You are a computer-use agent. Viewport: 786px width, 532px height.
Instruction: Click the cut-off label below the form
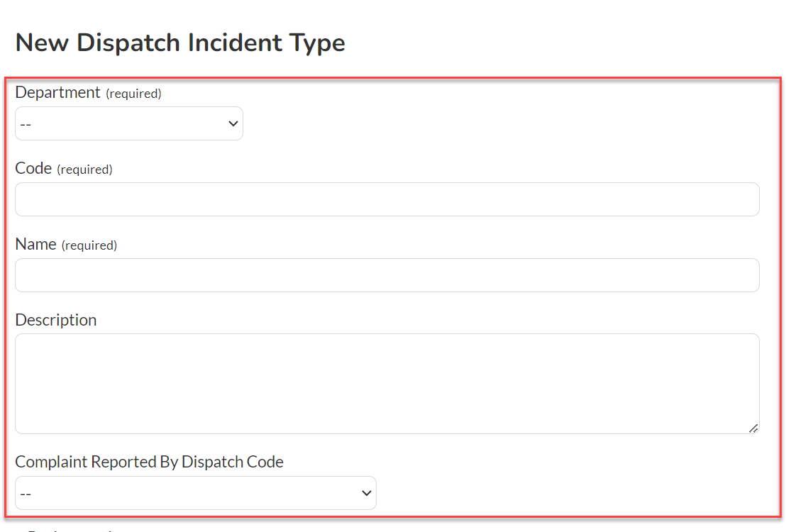coord(70,529)
